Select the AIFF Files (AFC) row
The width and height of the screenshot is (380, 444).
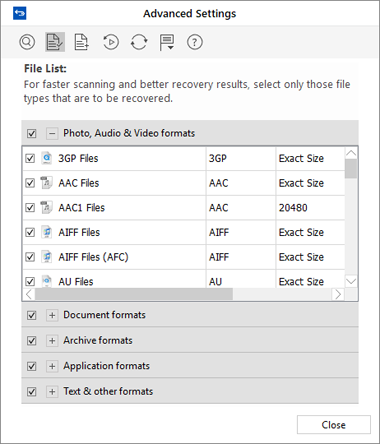click(184, 257)
